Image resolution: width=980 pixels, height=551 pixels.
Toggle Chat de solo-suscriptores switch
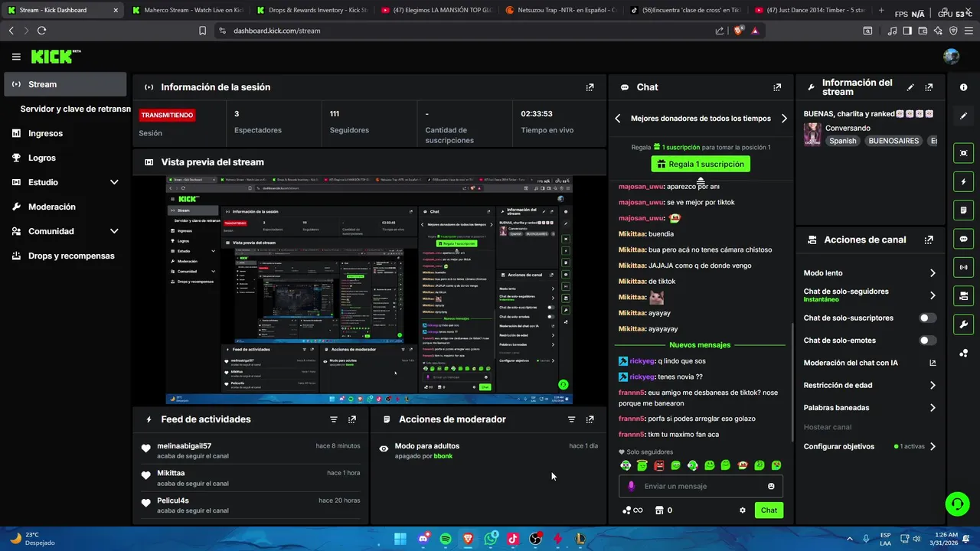[927, 318]
